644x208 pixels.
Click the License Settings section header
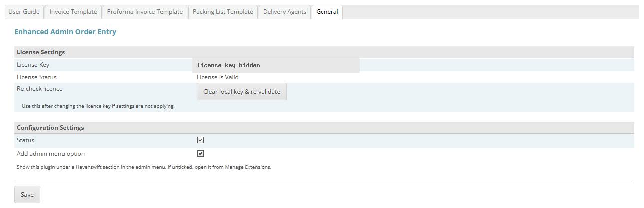[324, 52]
